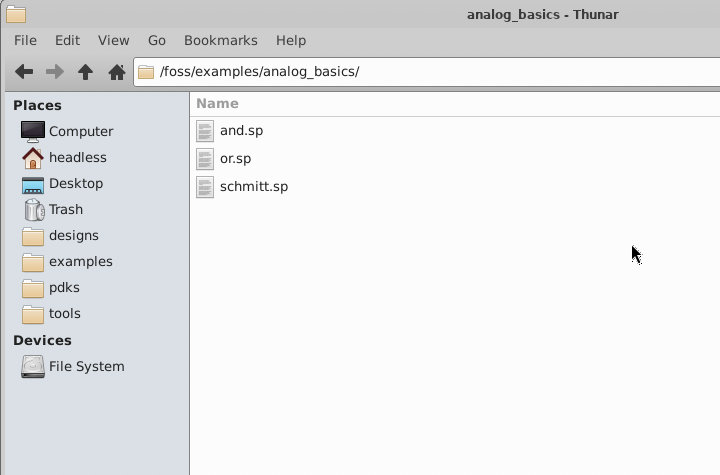The height and width of the screenshot is (475, 720).
Task: Open File System under Devices
Action: point(86,367)
